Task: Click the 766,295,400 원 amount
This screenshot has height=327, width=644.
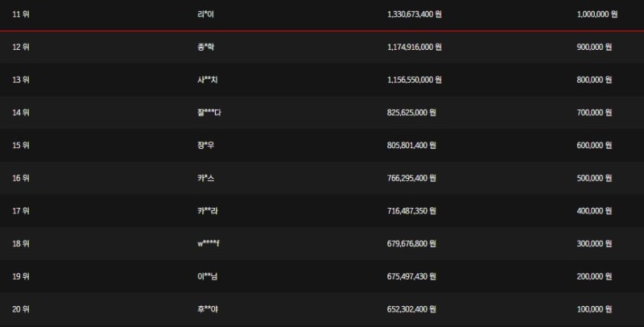Action: (x=411, y=178)
